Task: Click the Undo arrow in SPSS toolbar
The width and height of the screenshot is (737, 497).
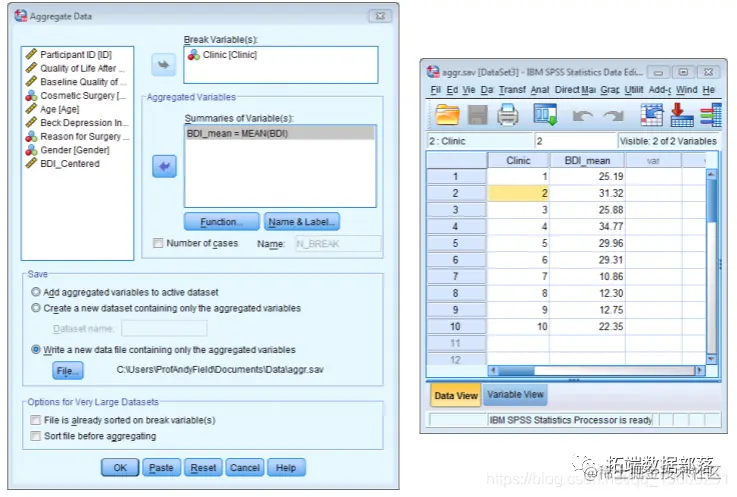Action: tap(582, 115)
